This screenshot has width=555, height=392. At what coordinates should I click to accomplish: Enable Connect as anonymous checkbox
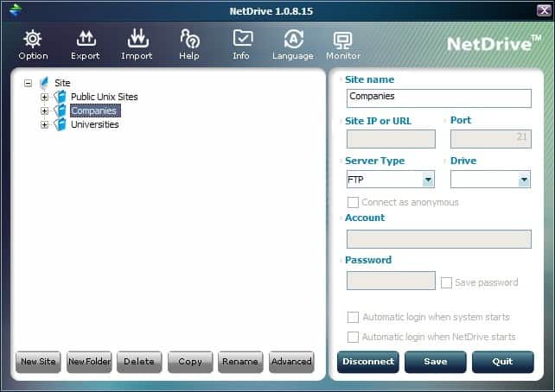tap(353, 203)
